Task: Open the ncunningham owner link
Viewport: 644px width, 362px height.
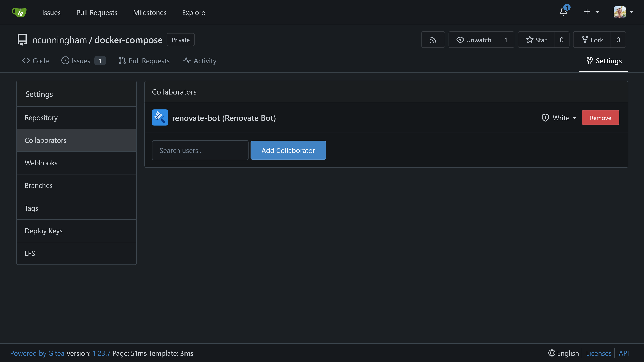Action: click(60, 40)
